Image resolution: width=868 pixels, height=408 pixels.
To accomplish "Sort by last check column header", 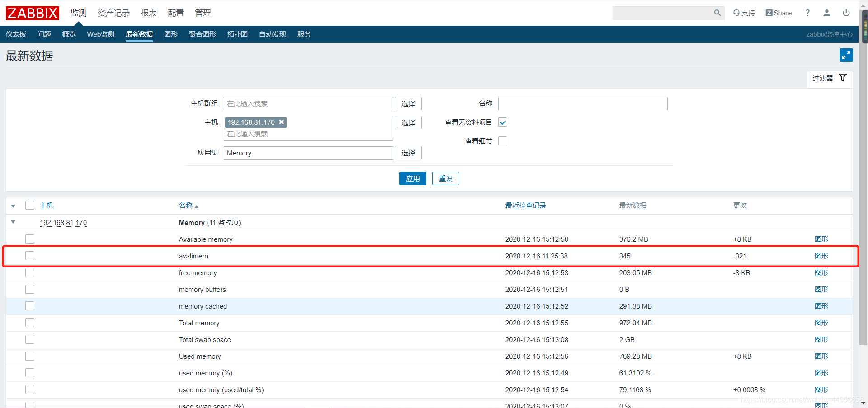I will point(525,206).
